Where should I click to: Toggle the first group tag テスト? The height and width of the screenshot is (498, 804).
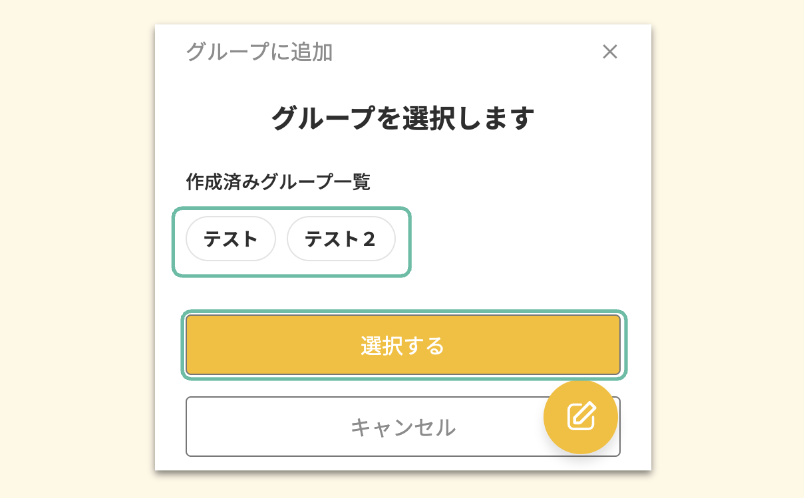(x=231, y=239)
